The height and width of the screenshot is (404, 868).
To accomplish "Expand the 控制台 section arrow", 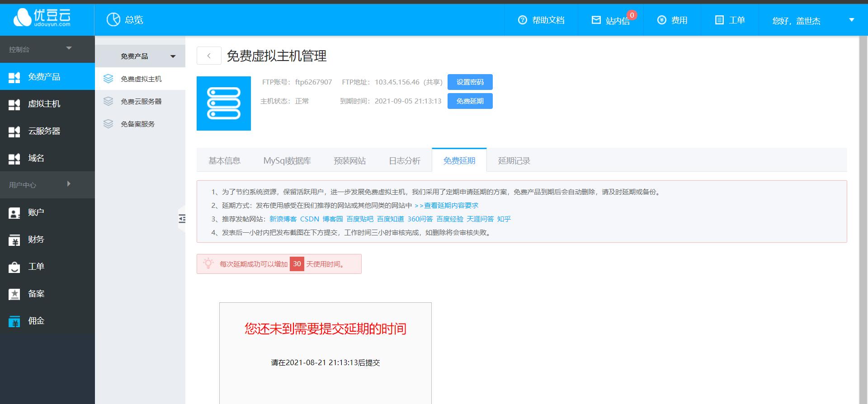I will 69,48.
